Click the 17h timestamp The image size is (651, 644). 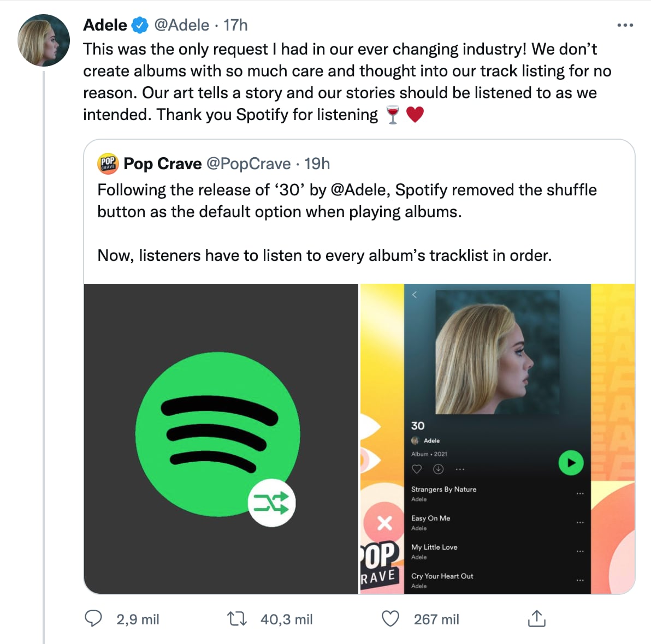(x=235, y=25)
